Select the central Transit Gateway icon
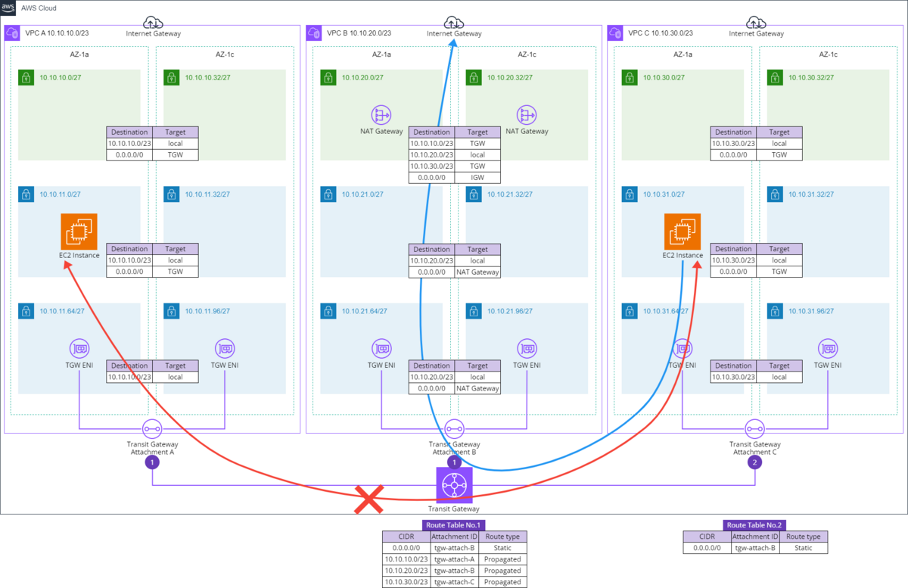This screenshot has width=908, height=588. 454,485
